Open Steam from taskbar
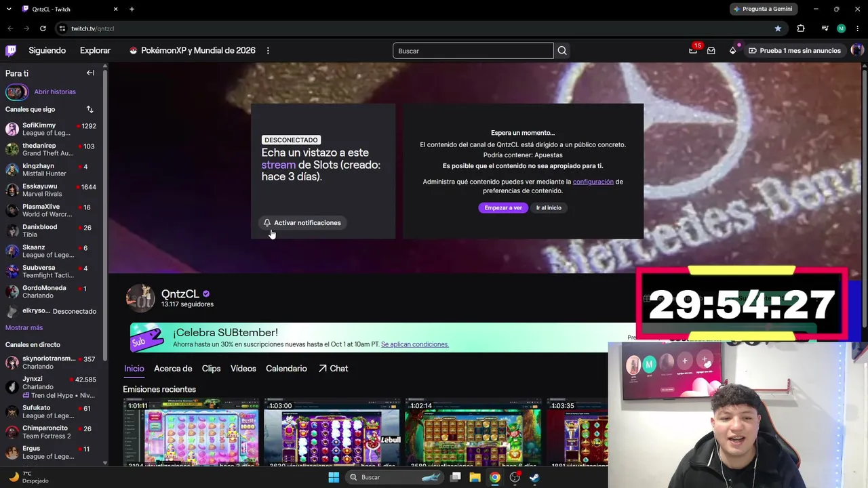868x488 pixels. pyautogui.click(x=534, y=477)
